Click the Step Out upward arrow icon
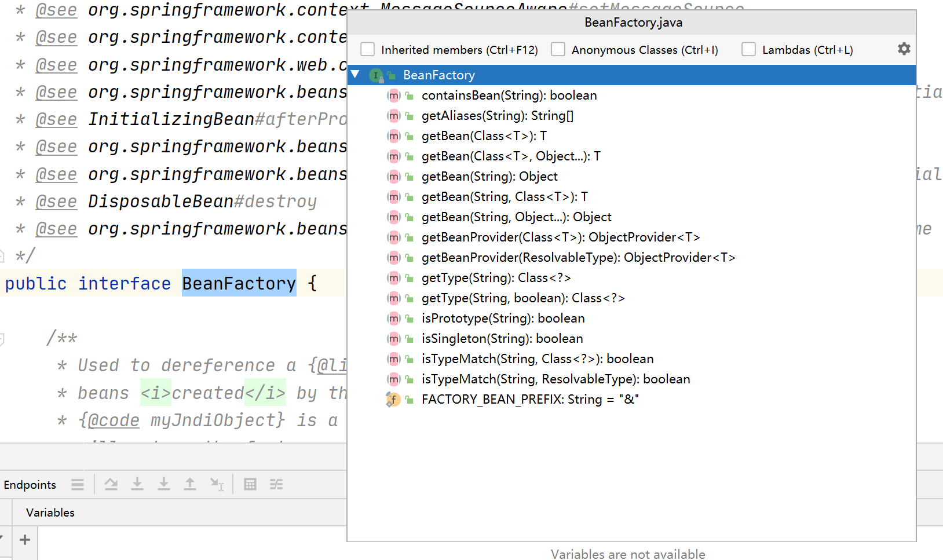 [190, 484]
